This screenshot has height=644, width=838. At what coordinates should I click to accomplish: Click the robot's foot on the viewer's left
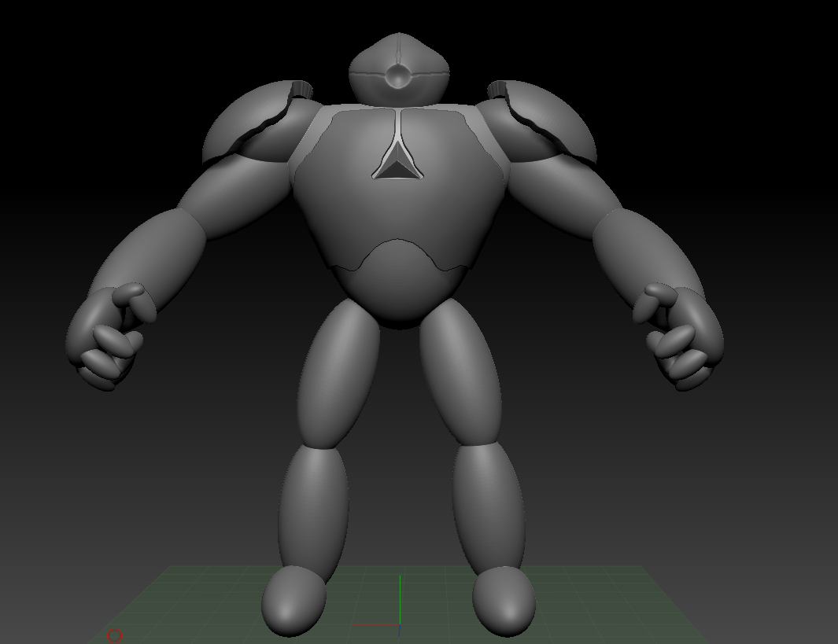[293, 602]
